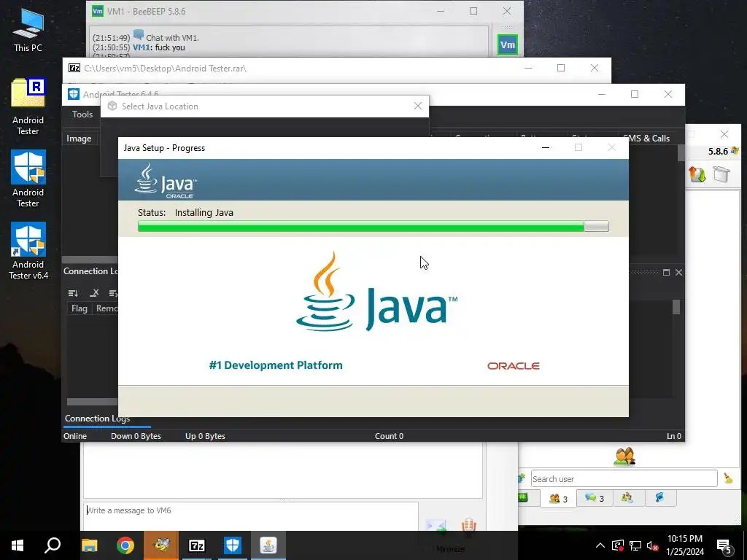The image size is (747, 560).
Task: Click the green board icon left of the users tab
Action: (x=523, y=497)
